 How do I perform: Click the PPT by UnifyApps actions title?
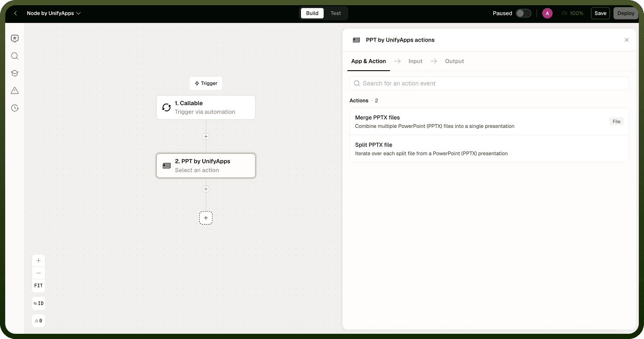click(400, 40)
